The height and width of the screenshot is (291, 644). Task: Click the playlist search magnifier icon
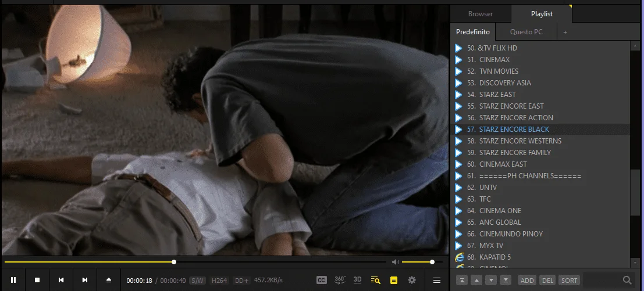point(627,281)
